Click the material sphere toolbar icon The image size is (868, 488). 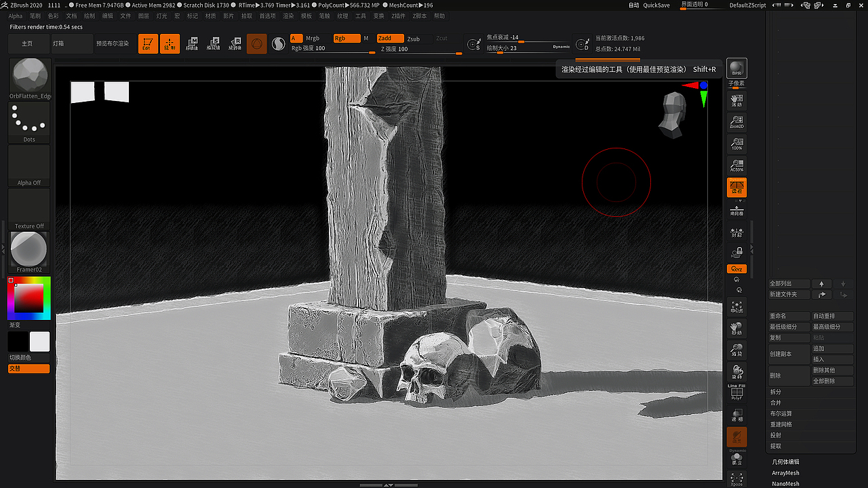pyautogui.click(x=257, y=44)
